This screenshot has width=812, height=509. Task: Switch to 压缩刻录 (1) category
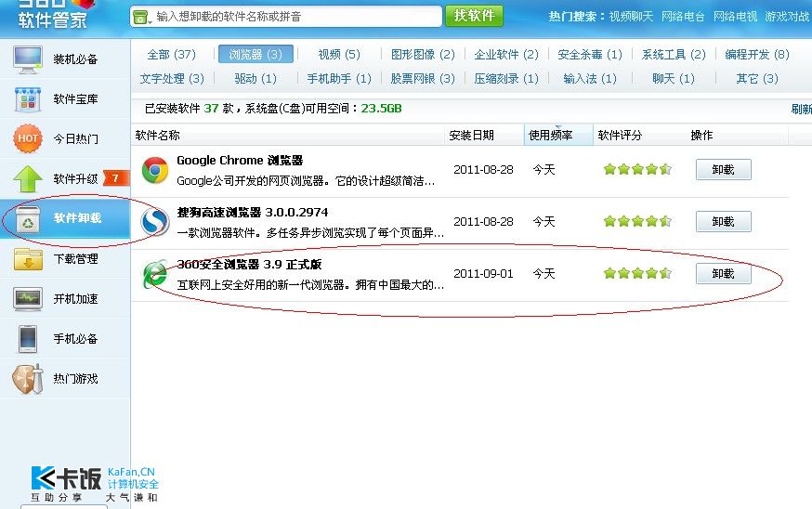506,79
